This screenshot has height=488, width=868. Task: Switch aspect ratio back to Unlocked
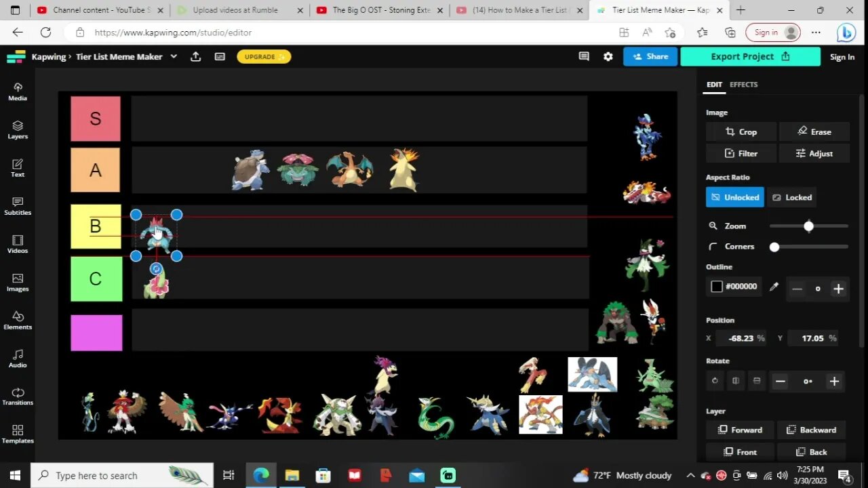[734, 197]
